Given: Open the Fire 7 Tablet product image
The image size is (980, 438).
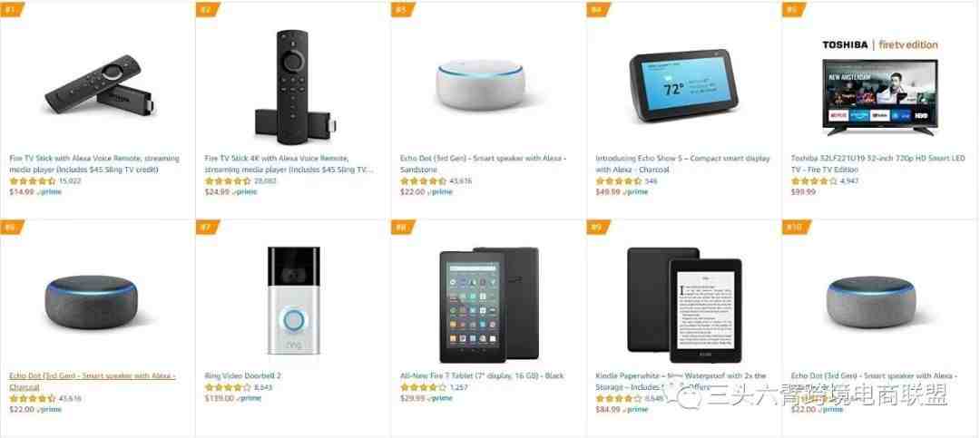Looking at the screenshot, I should pyautogui.click(x=489, y=305).
